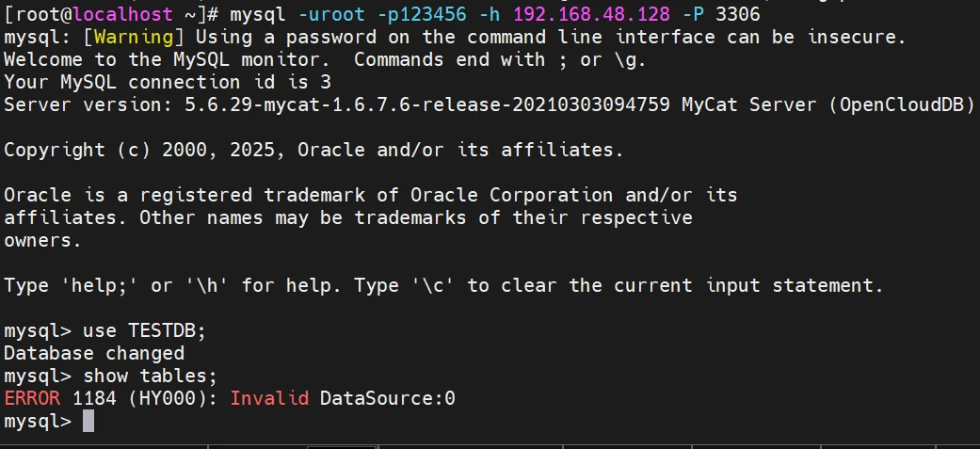Click the 'Database changed' output line
This screenshot has width=980, height=449.
point(94,353)
